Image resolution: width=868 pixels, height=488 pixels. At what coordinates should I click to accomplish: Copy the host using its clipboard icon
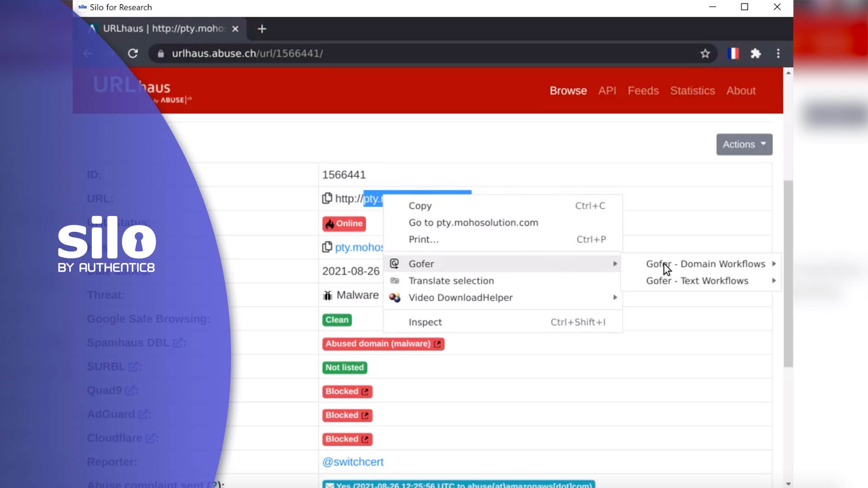coord(327,247)
